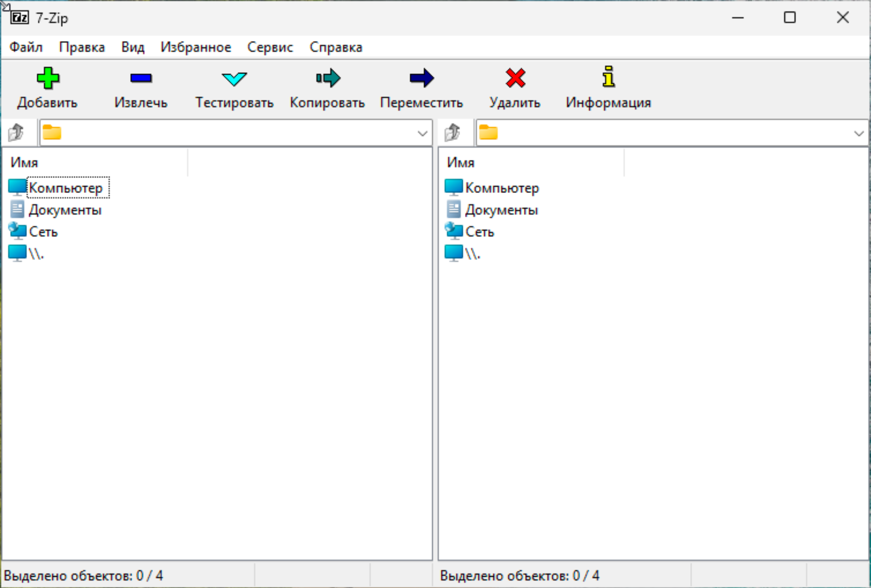
Task: Select Сеть text in right panel
Action: 480,232
